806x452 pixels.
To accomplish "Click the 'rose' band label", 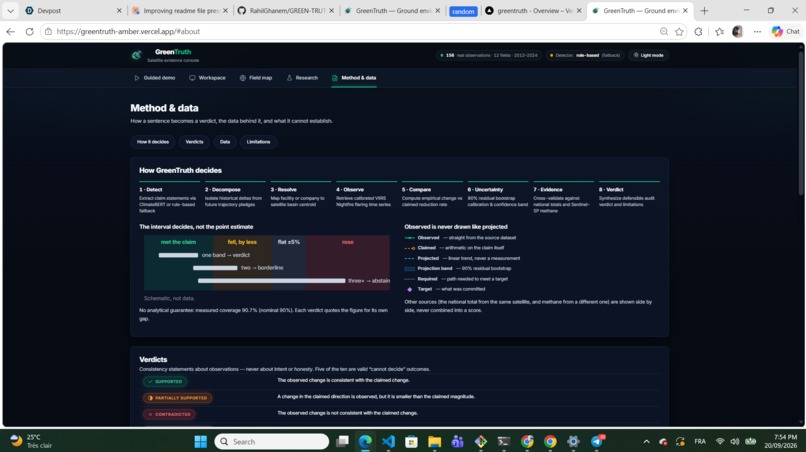I will point(347,242).
